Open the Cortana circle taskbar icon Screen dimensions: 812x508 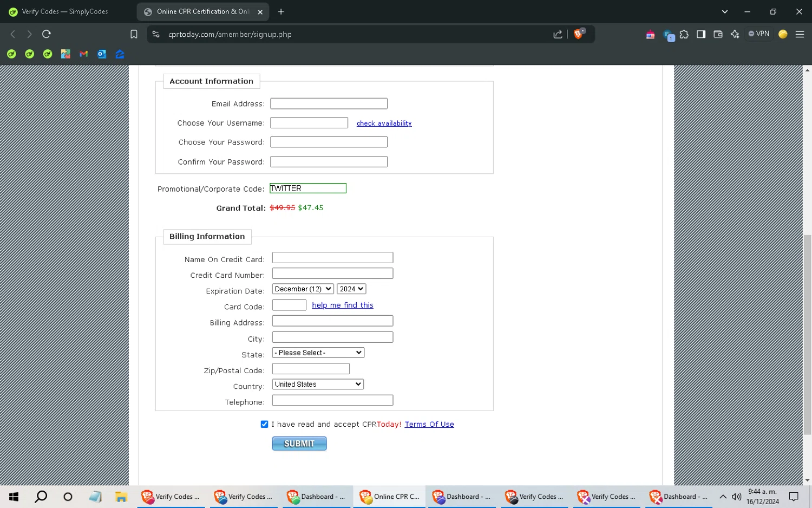pos(68,497)
